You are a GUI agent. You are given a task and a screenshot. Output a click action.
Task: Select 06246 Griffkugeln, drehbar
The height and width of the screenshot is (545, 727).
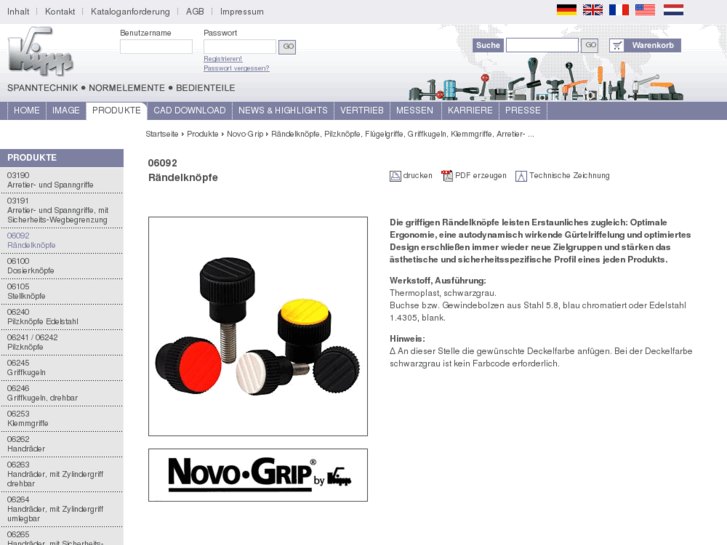pyautogui.click(x=62, y=393)
